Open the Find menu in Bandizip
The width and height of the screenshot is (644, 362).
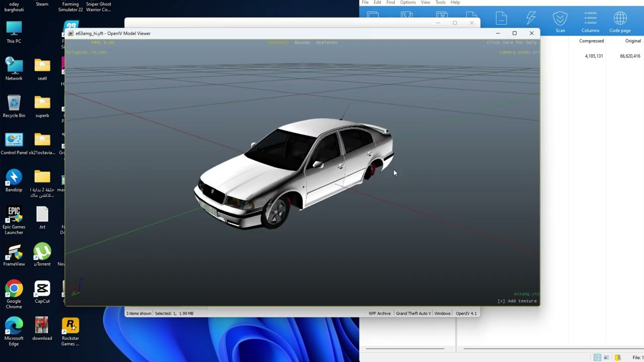[x=390, y=3]
